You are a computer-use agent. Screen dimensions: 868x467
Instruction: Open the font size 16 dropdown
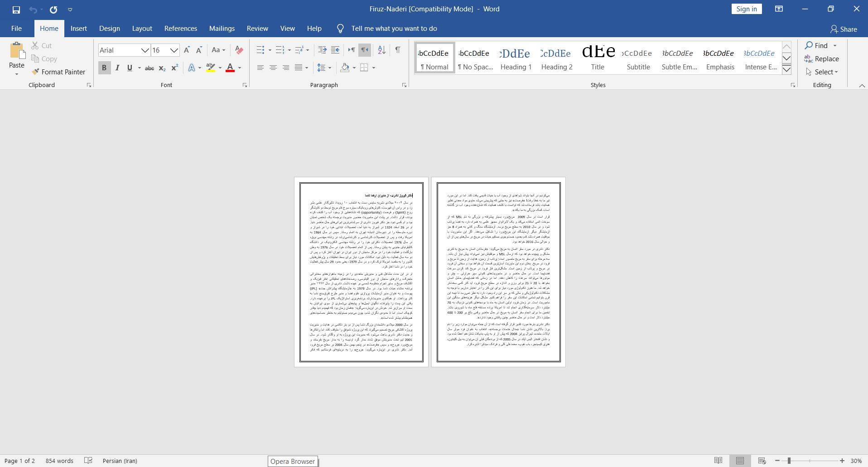174,50
